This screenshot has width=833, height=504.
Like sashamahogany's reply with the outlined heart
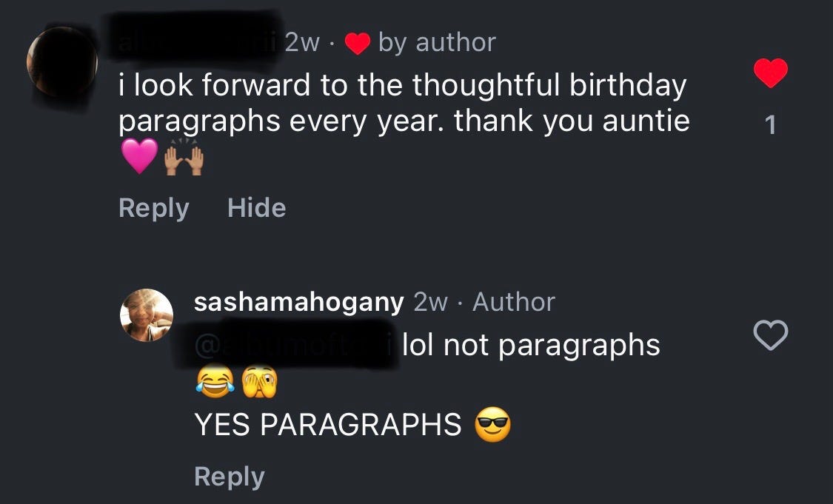(x=770, y=335)
